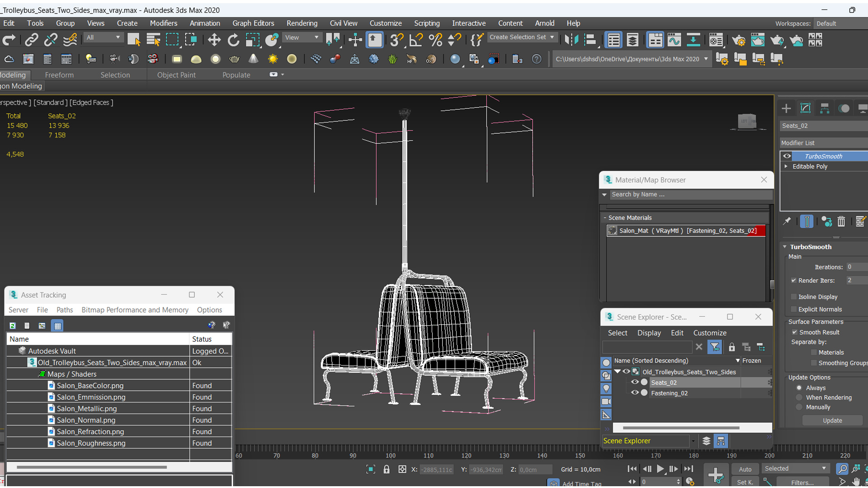Select the When Rendering update option
The image size is (868, 488).
pos(799,398)
